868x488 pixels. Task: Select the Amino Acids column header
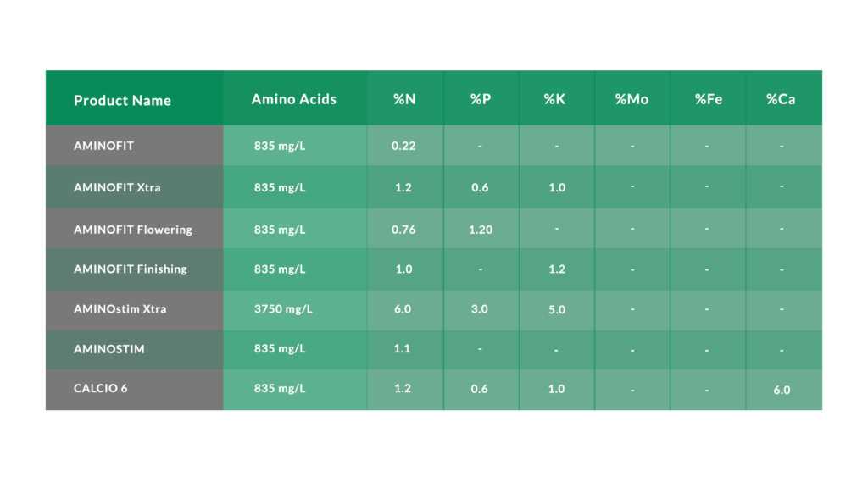[x=294, y=99]
